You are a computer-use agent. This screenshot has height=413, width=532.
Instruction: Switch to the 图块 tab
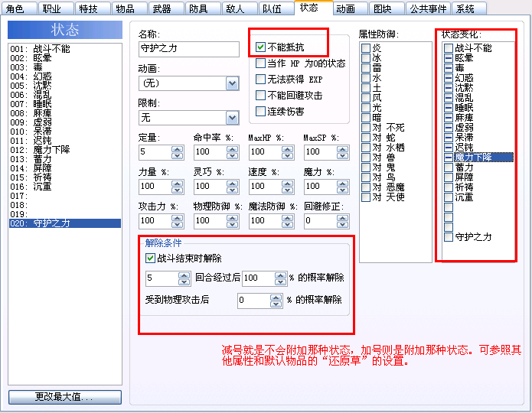tap(386, 8)
